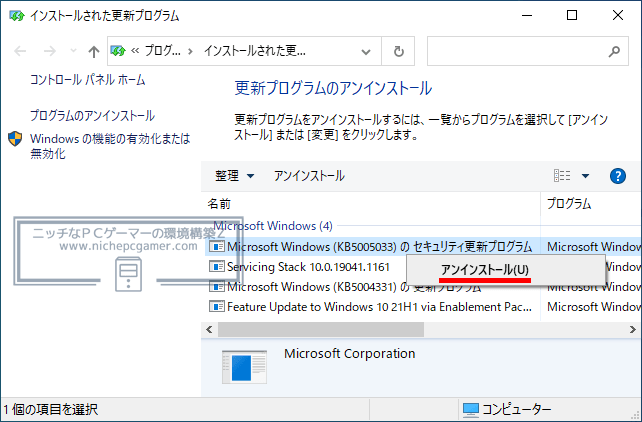This screenshot has width=642, height=422.
Task: Open プログラムのアンインストール link
Action: (x=93, y=115)
